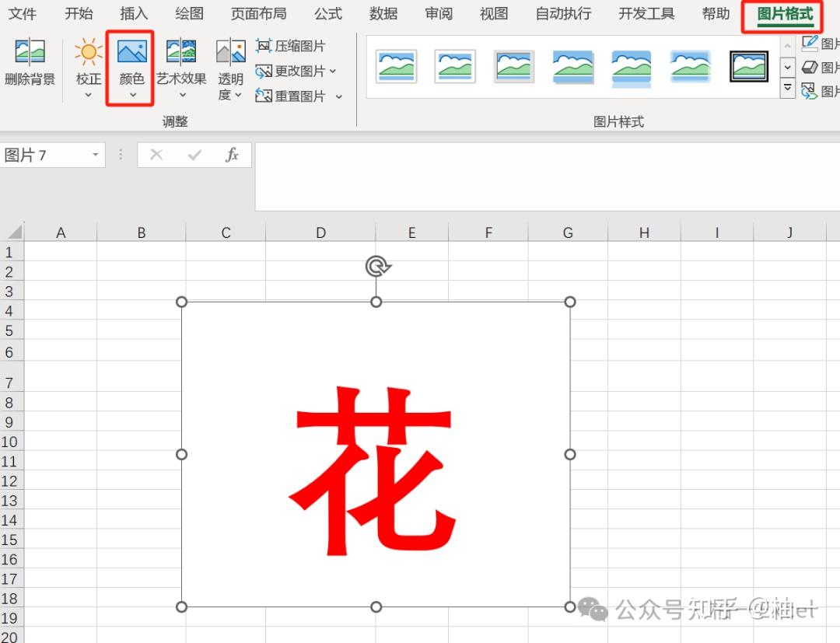The image size is (840, 643).
Task: Apply the first picture style thumbnail
Action: coord(397,66)
